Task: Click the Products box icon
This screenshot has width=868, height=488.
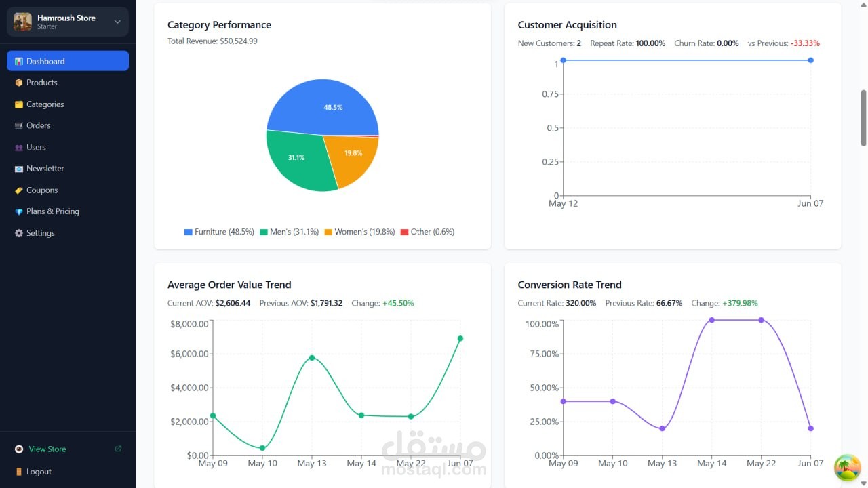Action: click(19, 83)
